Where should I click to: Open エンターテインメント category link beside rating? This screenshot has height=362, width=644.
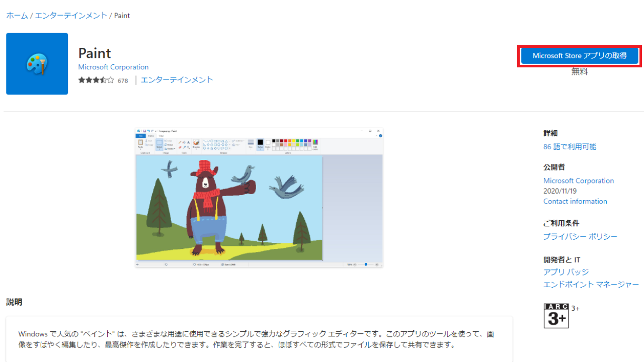pos(177,80)
